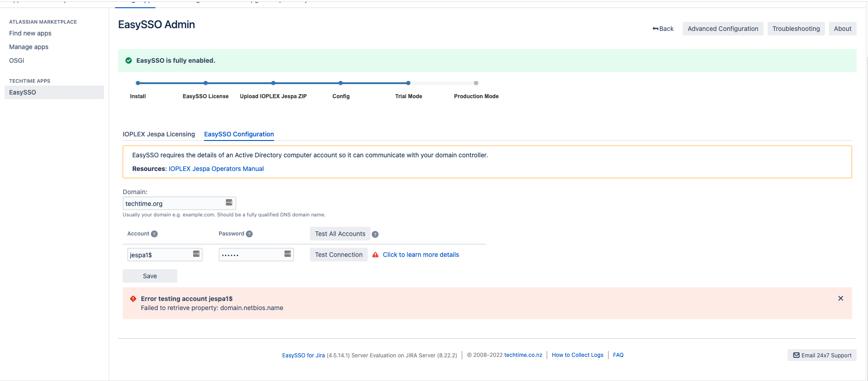Click the Save button
Viewport: 868px width, 381px height.
[150, 276]
